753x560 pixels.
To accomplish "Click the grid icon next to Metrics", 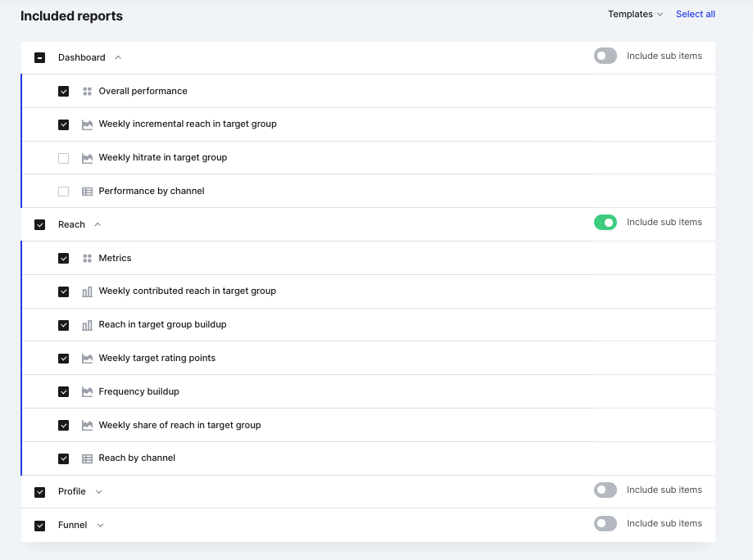I will [87, 258].
